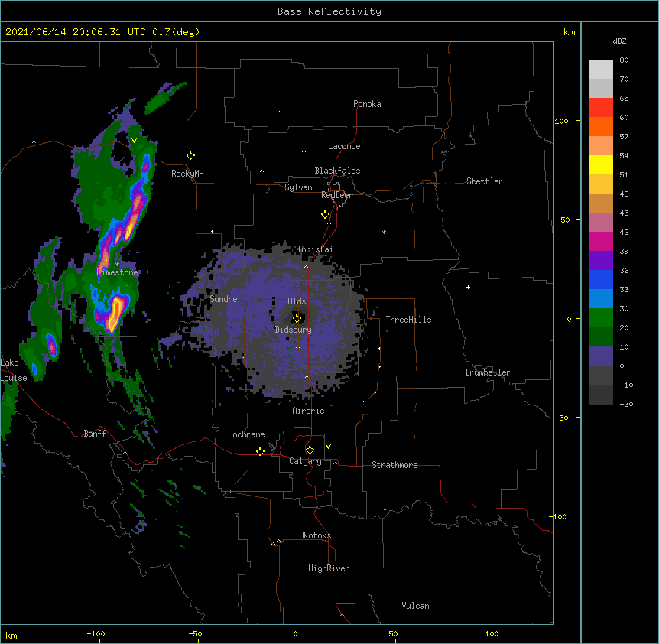
Task: Click the Sylvan label
Action: tap(298, 187)
